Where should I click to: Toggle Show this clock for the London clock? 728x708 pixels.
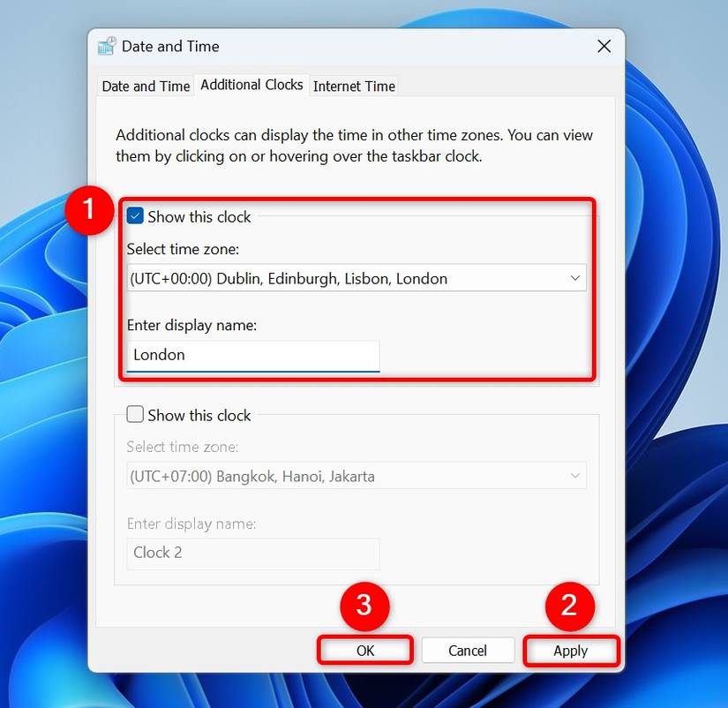point(135,215)
